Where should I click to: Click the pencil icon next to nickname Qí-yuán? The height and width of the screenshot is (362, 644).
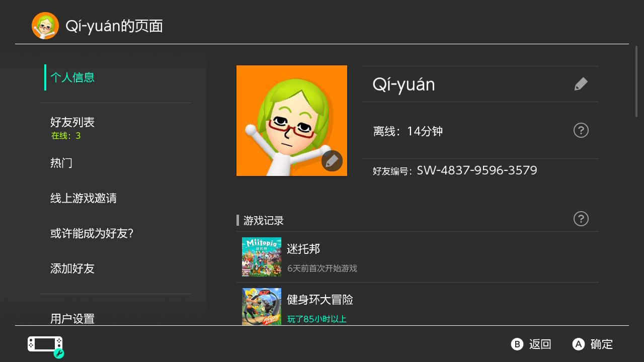tap(581, 84)
